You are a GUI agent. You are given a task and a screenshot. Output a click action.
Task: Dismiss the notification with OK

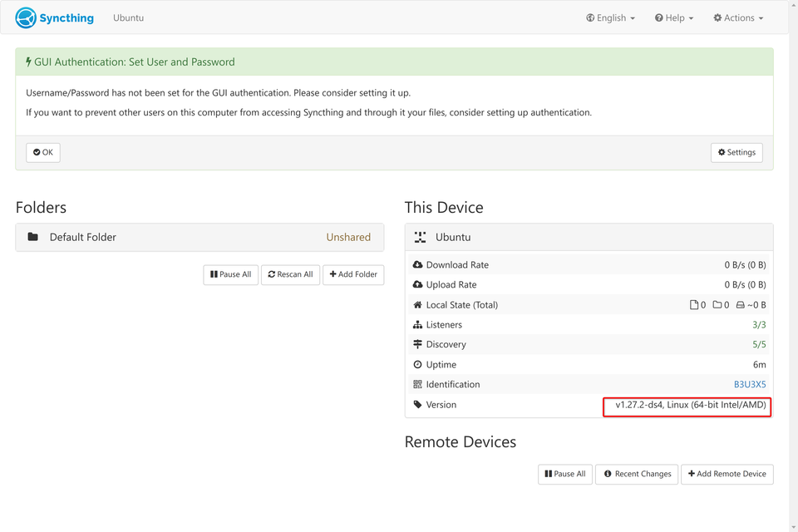[x=43, y=152]
